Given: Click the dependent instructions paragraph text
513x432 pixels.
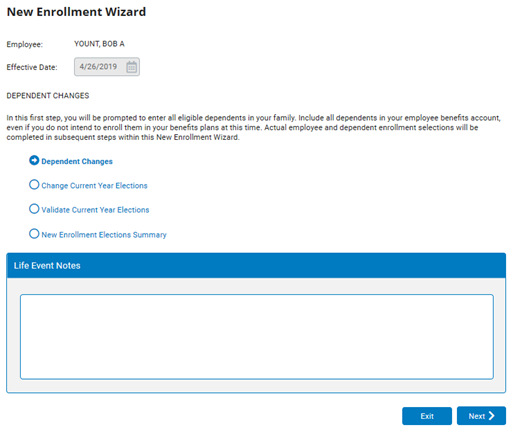Looking at the screenshot, I should tap(253, 128).
